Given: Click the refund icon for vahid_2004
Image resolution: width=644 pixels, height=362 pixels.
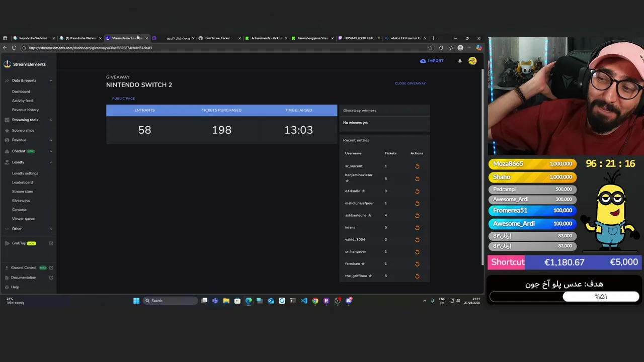Looking at the screenshot, I should click(x=417, y=240).
